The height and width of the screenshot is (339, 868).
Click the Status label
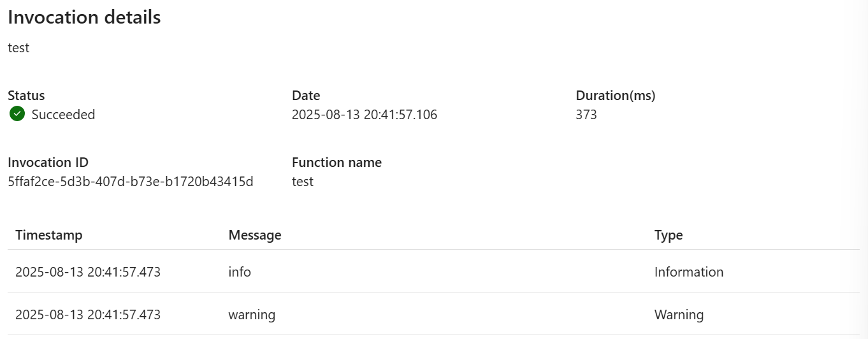point(26,96)
